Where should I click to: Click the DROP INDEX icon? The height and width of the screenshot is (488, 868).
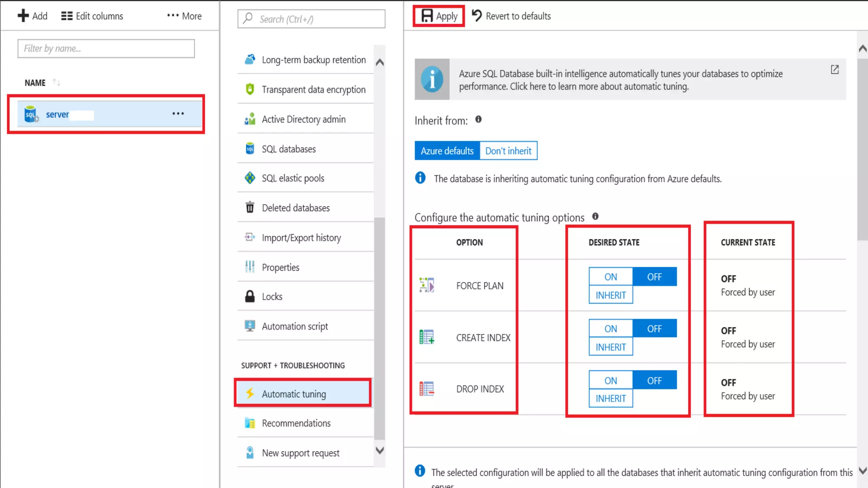(x=427, y=388)
